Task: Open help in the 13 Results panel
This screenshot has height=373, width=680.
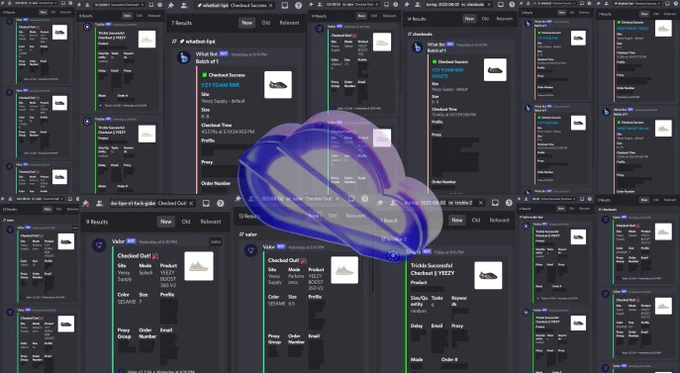Action: (x=365, y=199)
